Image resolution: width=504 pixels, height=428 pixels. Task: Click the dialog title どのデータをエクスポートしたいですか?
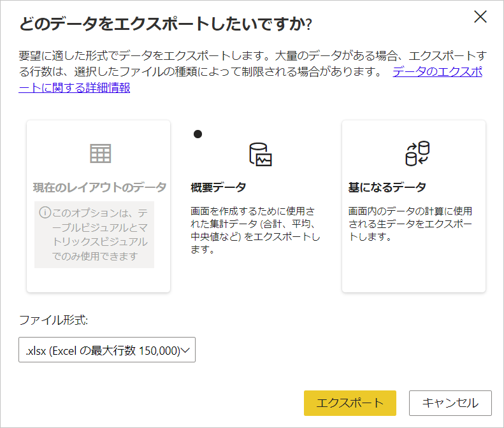pos(166,24)
